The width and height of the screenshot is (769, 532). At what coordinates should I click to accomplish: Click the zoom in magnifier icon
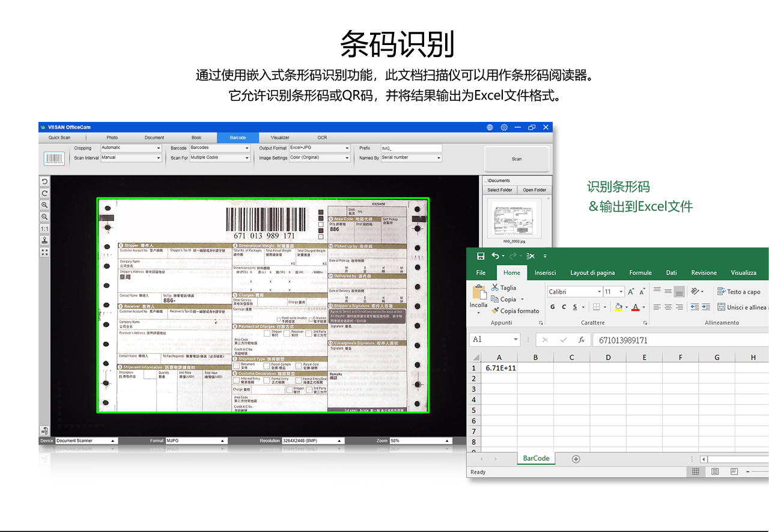coord(44,205)
